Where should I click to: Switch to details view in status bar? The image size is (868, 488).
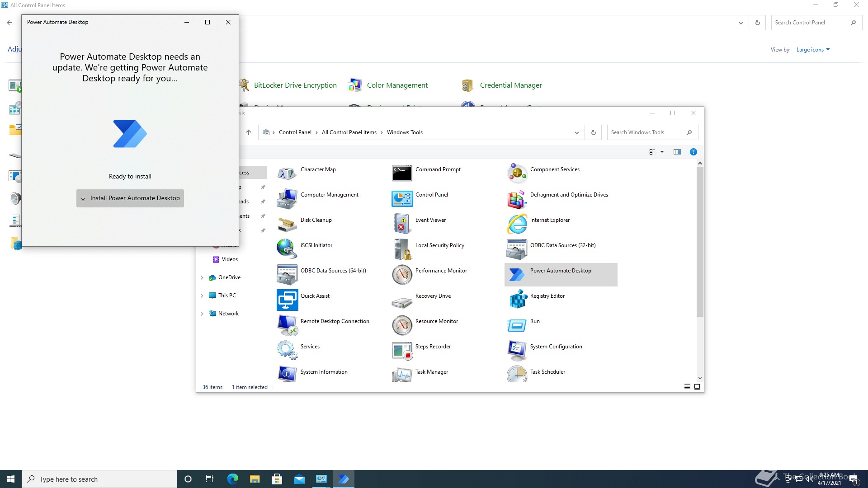pyautogui.click(x=687, y=387)
